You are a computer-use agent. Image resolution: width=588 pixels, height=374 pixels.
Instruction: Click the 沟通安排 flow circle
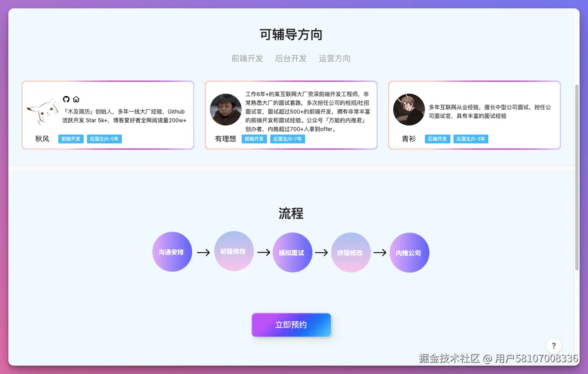(x=172, y=252)
